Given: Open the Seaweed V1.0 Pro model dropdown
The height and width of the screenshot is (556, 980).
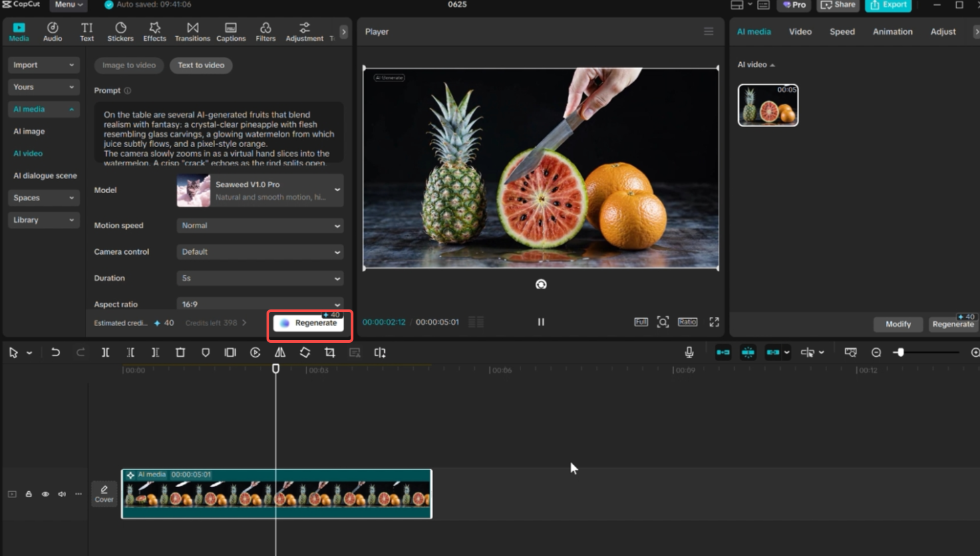Looking at the screenshot, I should tap(259, 190).
